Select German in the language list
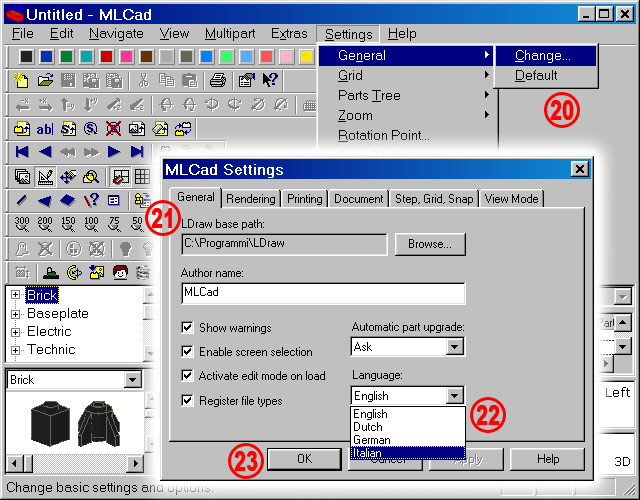This screenshot has width=640, height=500. [x=407, y=440]
